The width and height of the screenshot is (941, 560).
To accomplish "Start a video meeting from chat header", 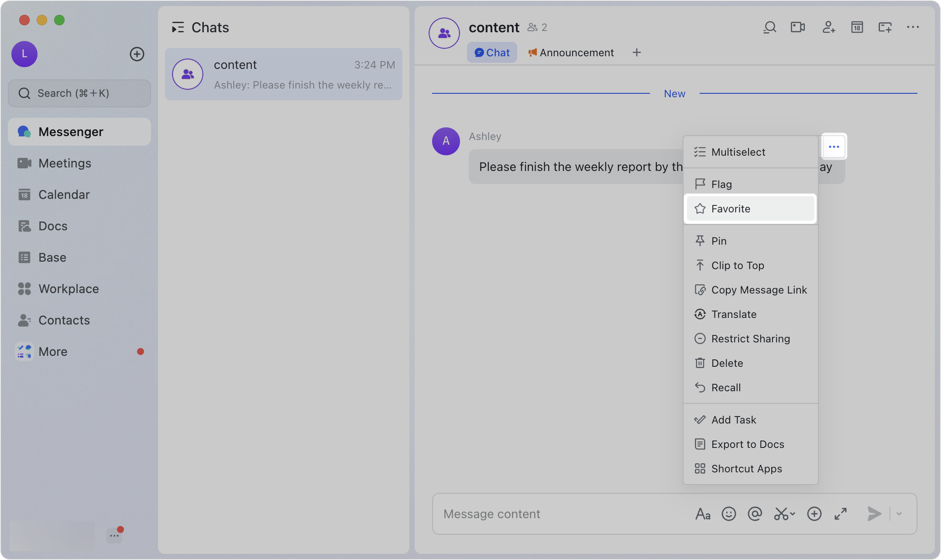I will [798, 27].
